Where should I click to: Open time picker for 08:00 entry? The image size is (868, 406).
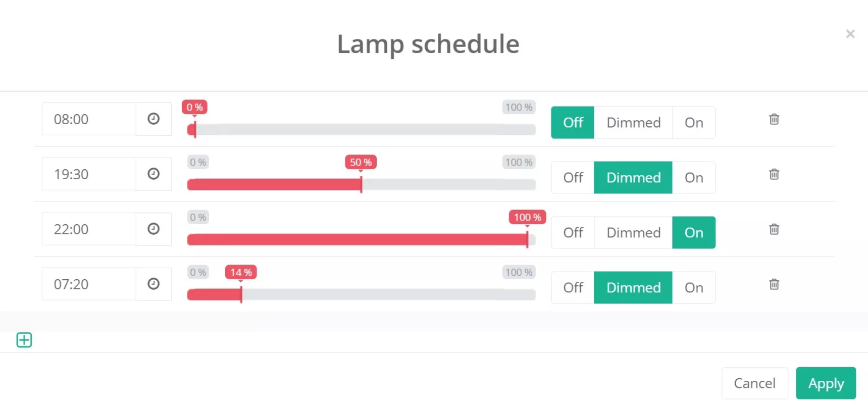(154, 119)
